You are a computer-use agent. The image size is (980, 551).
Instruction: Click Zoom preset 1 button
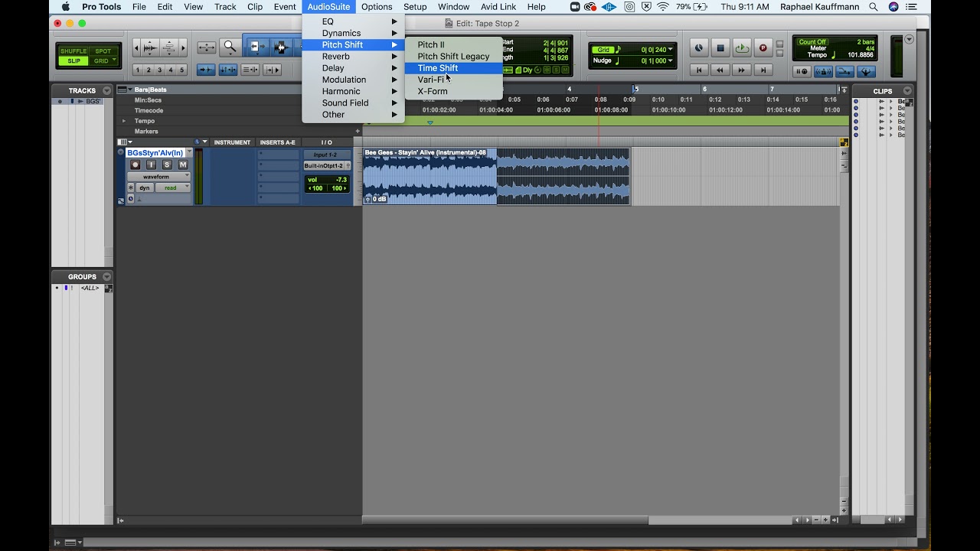pos(138,70)
